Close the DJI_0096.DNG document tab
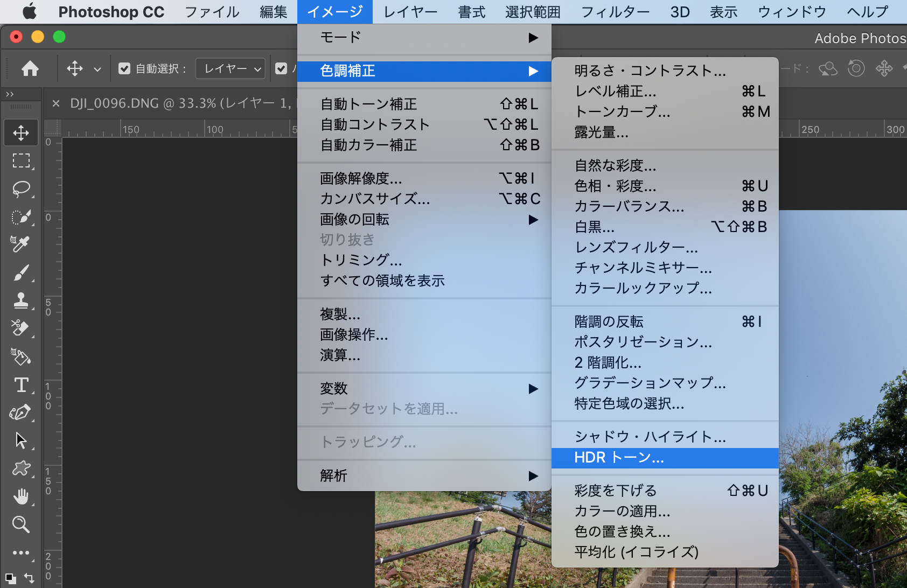Viewport: 907px width, 588px height. [56, 103]
